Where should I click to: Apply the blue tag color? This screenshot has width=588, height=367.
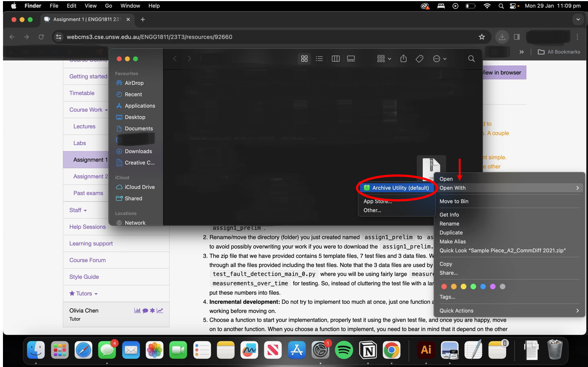point(483,286)
